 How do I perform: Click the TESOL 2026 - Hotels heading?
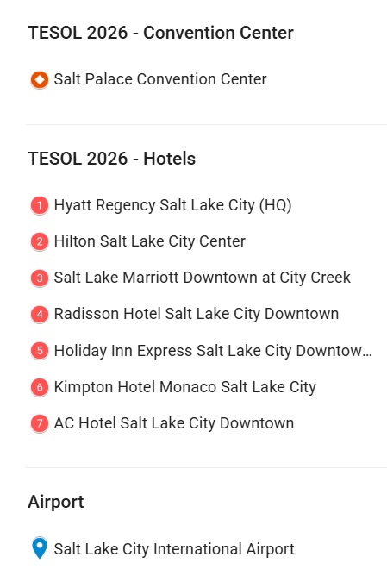[112, 159]
